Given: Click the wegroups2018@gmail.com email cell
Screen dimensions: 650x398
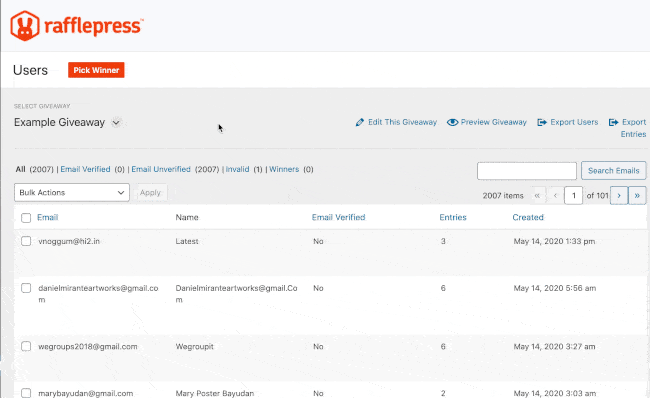Looking at the screenshot, I should 87,347.
